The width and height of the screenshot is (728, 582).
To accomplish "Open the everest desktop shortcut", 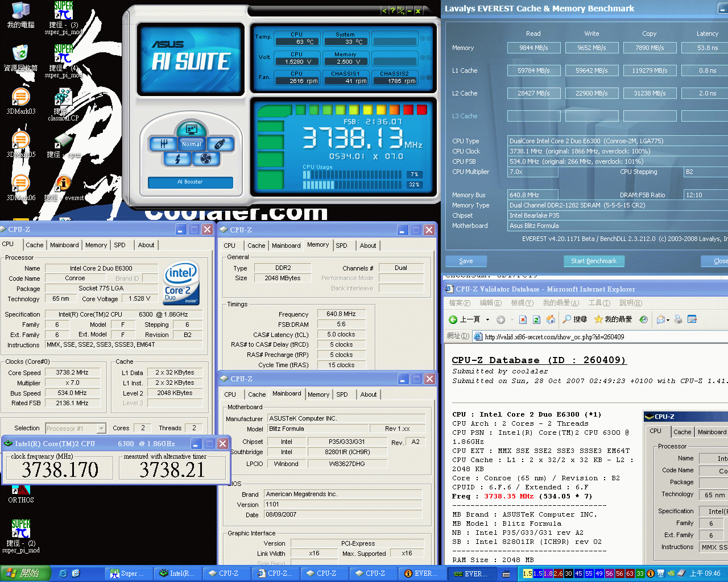I will [x=64, y=188].
